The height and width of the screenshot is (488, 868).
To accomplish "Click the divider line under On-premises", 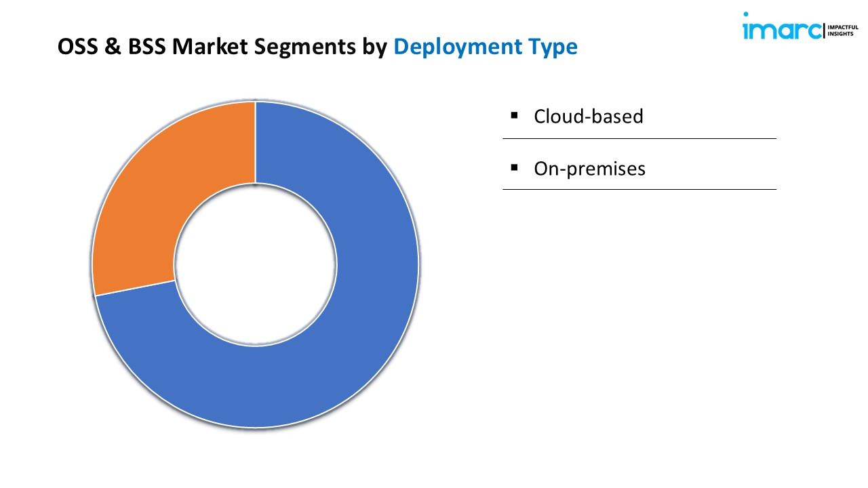I will coord(639,189).
